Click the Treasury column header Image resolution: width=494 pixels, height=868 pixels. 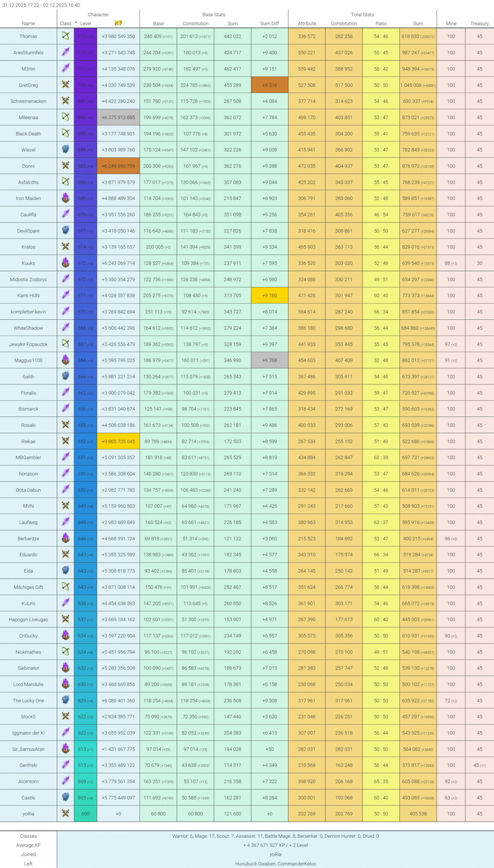click(x=479, y=23)
